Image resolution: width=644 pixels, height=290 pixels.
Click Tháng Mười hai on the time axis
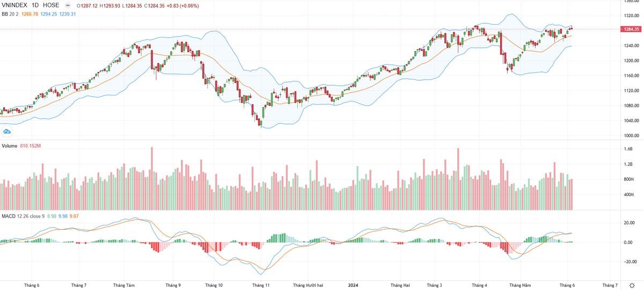(x=308, y=285)
